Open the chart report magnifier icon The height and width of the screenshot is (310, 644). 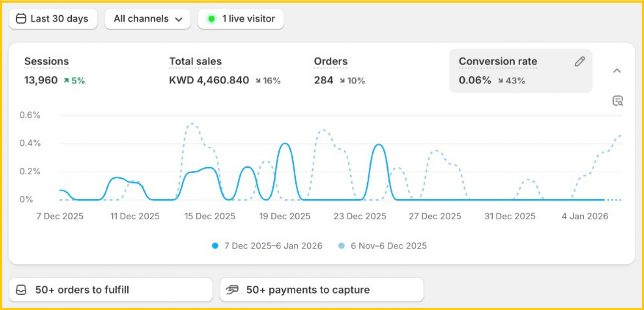pyautogui.click(x=617, y=101)
